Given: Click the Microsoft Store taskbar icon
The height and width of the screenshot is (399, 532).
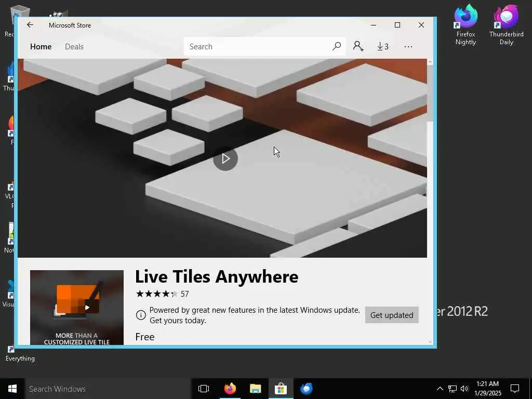Looking at the screenshot, I should (x=281, y=389).
